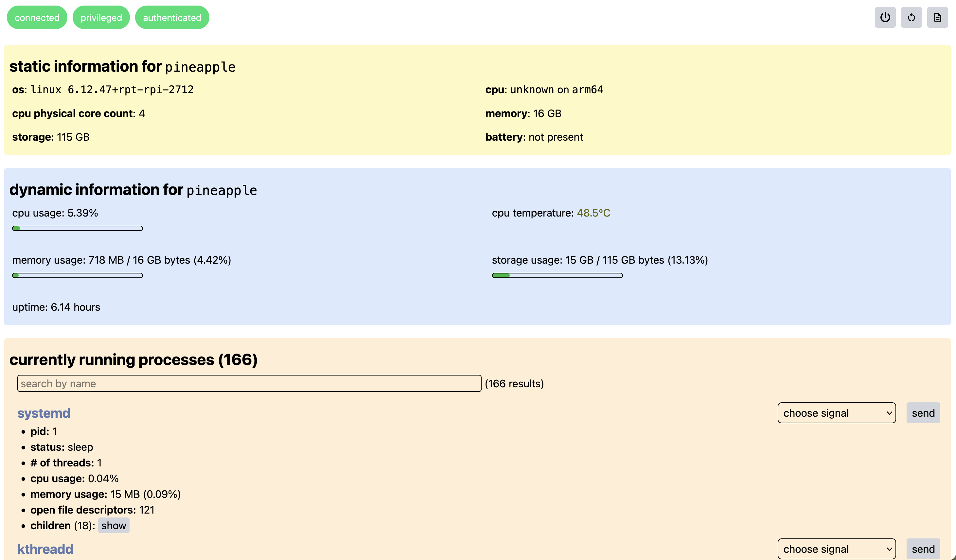Show the 18 children of systemd
This screenshot has height=560, width=956.
[114, 525]
